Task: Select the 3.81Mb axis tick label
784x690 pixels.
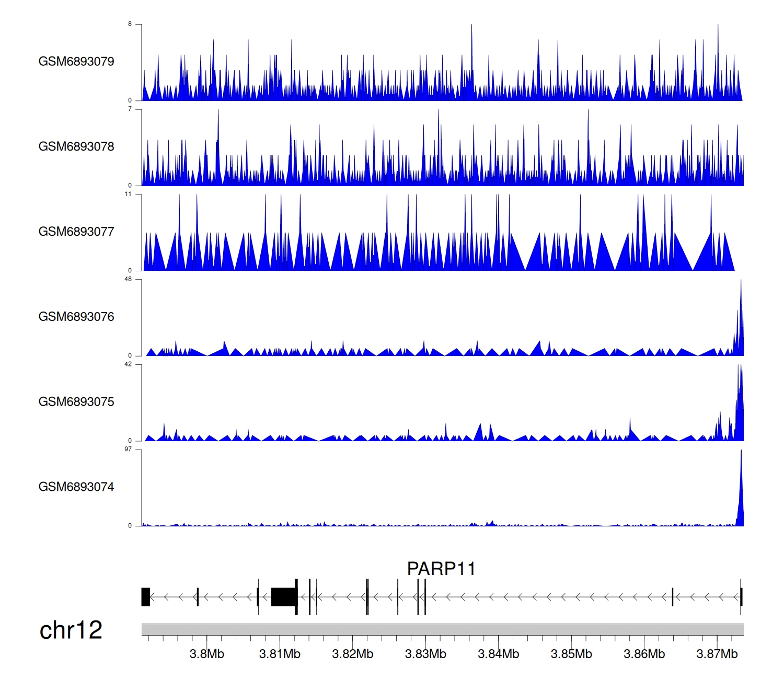Action: [280, 654]
